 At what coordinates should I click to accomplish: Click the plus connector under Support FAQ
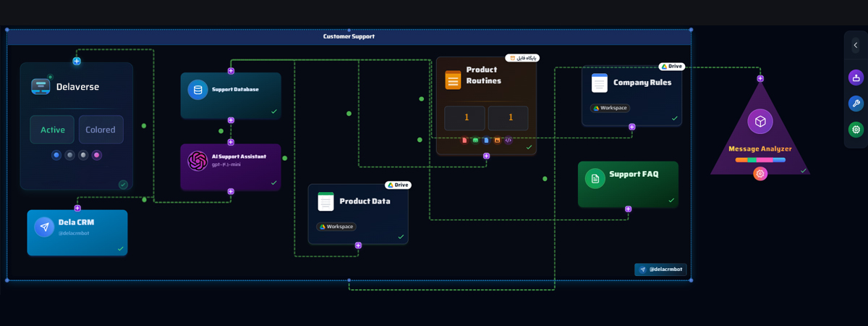tap(628, 209)
